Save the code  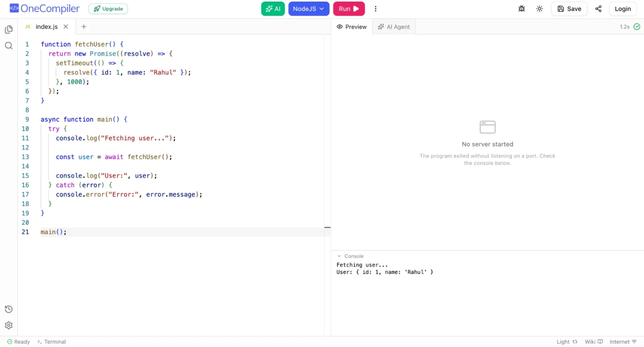[569, 9]
